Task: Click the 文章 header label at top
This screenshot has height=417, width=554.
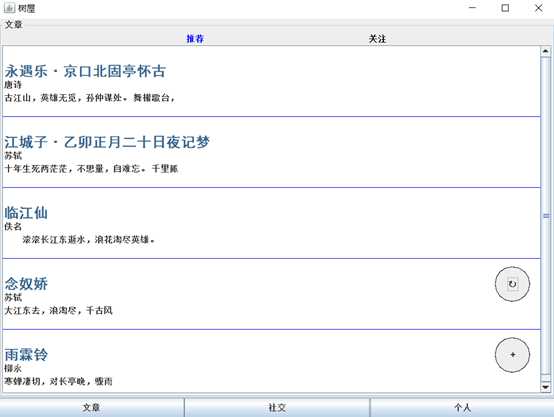Action: [x=13, y=24]
